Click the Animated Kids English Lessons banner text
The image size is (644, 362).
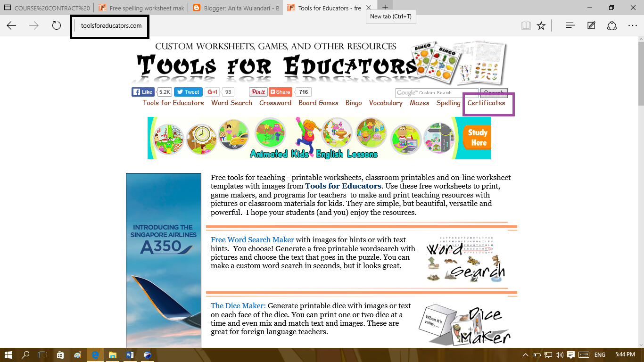click(x=314, y=154)
